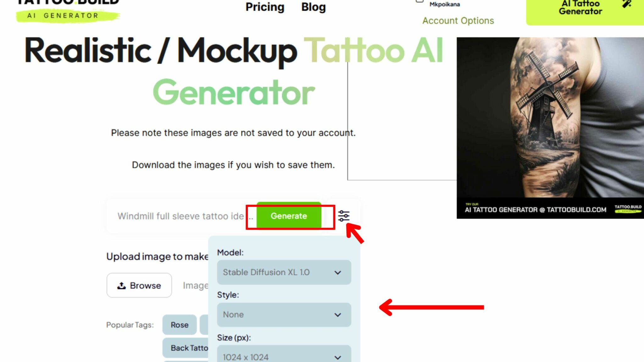The height and width of the screenshot is (362, 644).
Task: Click the Browse upload button
Action: click(139, 285)
